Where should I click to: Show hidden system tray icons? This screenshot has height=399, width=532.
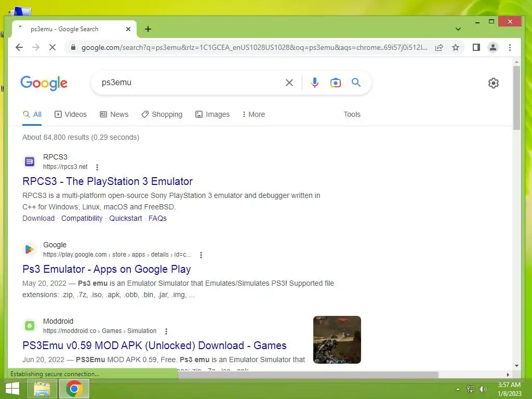click(458, 389)
